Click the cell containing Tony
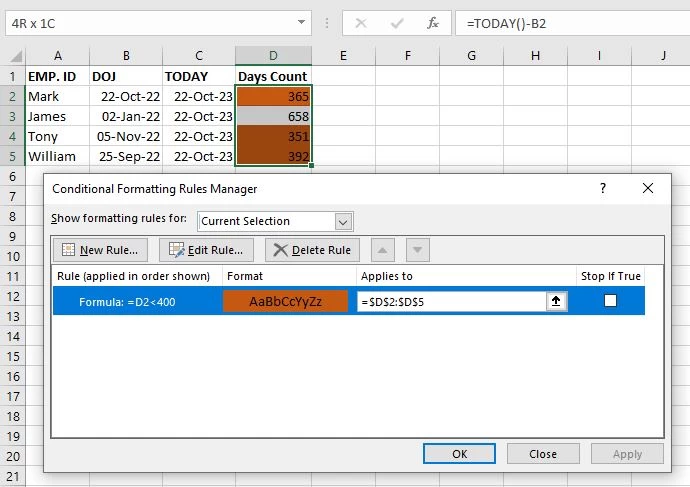 (58, 136)
